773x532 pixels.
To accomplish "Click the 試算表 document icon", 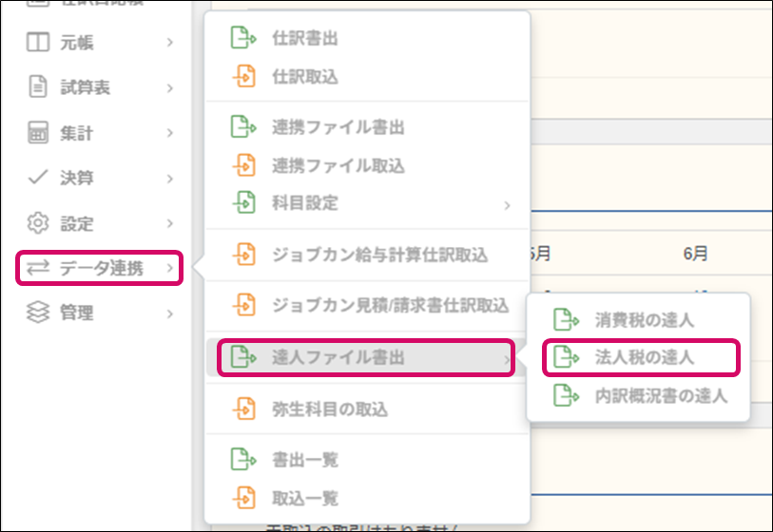I will pos(37,87).
